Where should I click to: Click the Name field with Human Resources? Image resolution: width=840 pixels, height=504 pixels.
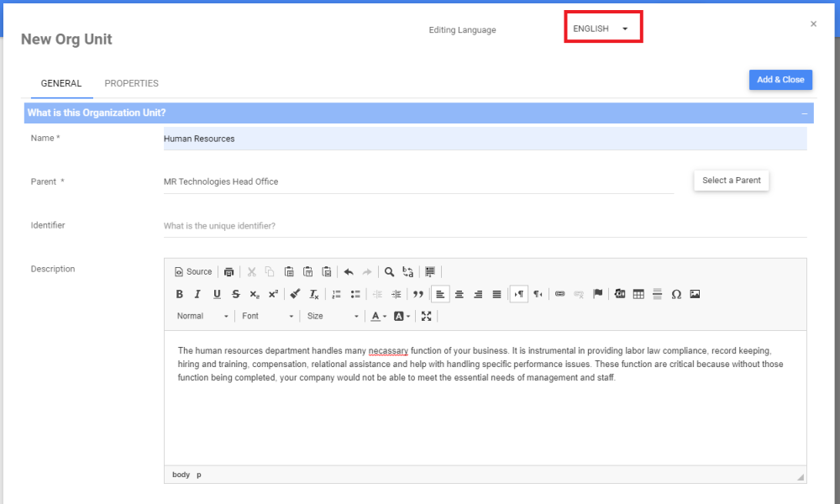click(485, 139)
